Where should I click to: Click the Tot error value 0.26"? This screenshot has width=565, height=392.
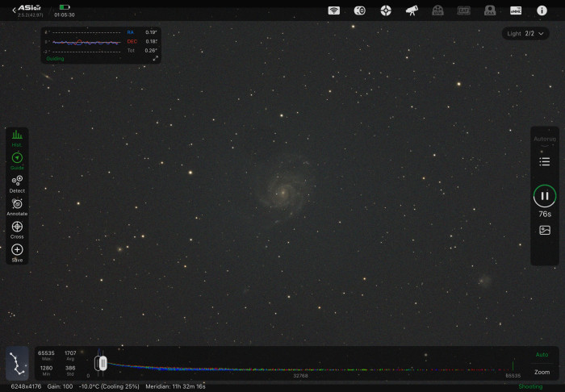(151, 50)
